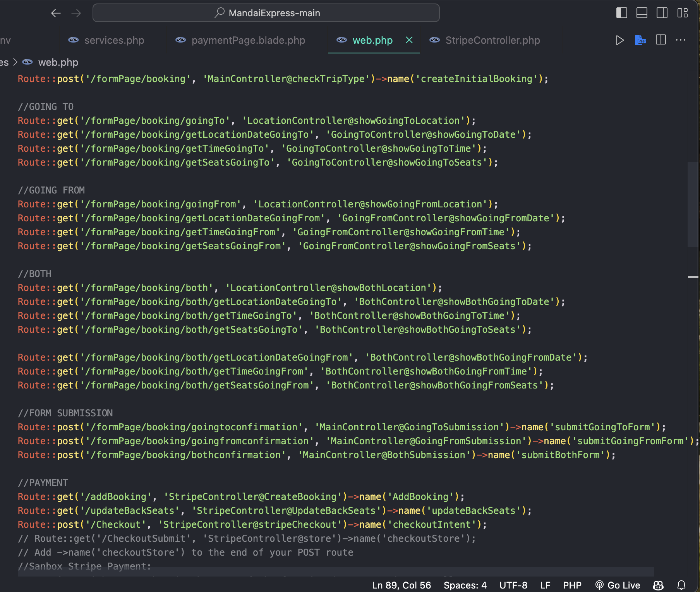Click 'checkoutIntent' route name

(432, 525)
